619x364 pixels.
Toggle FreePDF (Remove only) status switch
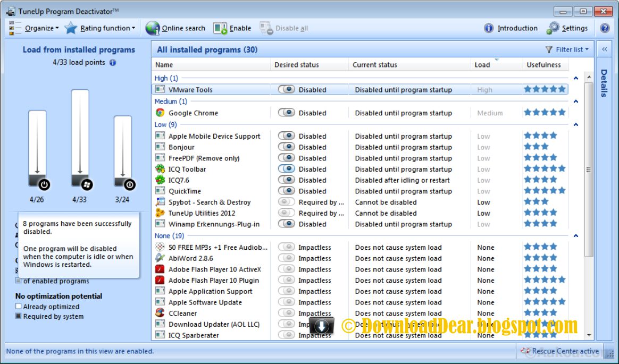tap(286, 158)
